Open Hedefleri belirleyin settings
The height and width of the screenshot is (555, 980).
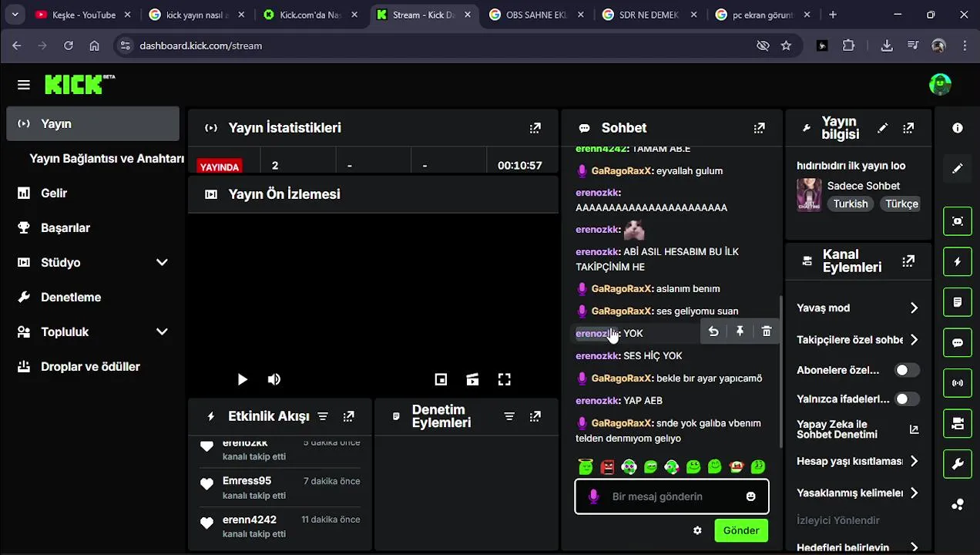[857, 547]
